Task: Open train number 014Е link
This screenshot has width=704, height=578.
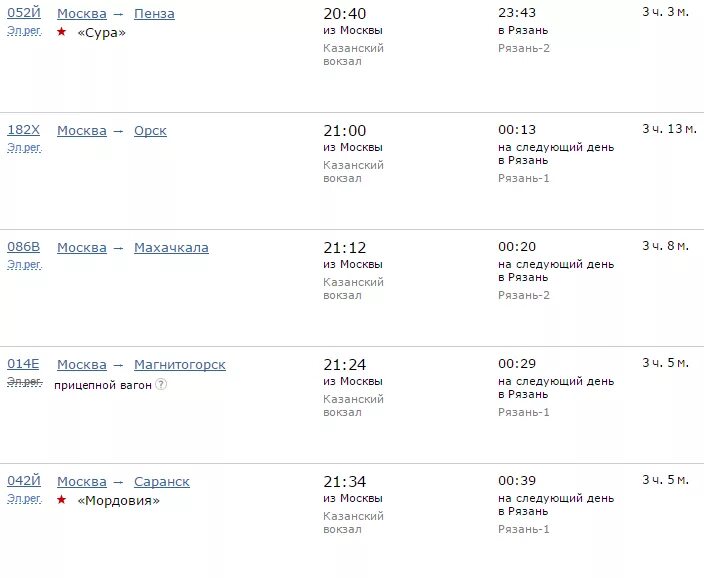Action: 23,364
